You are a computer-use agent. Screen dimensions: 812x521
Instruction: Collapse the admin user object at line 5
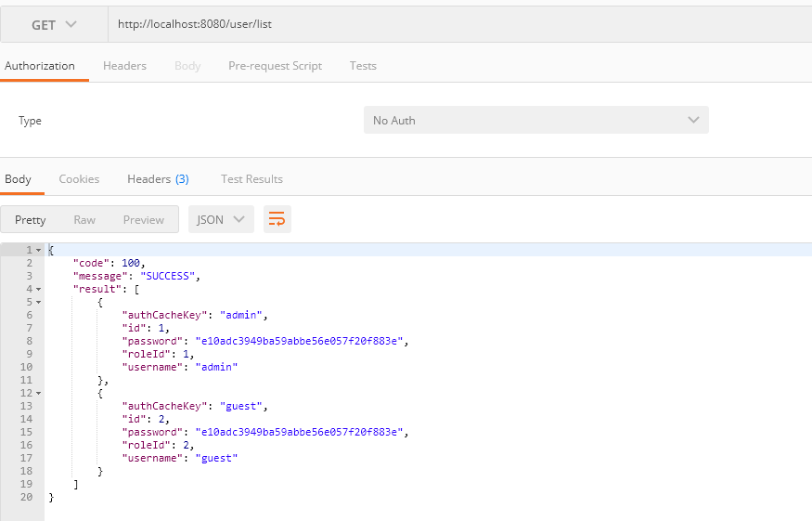pyautogui.click(x=38, y=303)
